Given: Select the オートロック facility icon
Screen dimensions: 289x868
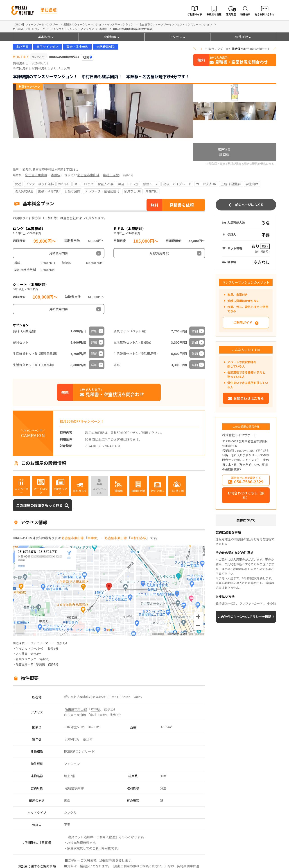Looking at the screenshot, I should coord(41,486).
